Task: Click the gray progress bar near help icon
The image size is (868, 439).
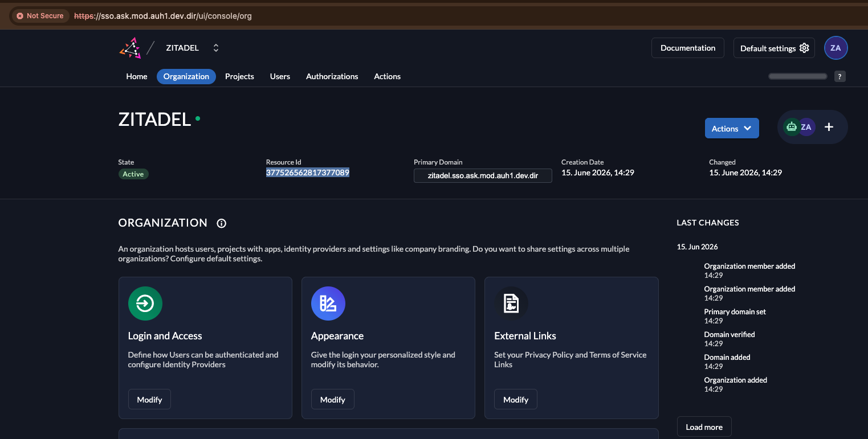Action: 797,76
